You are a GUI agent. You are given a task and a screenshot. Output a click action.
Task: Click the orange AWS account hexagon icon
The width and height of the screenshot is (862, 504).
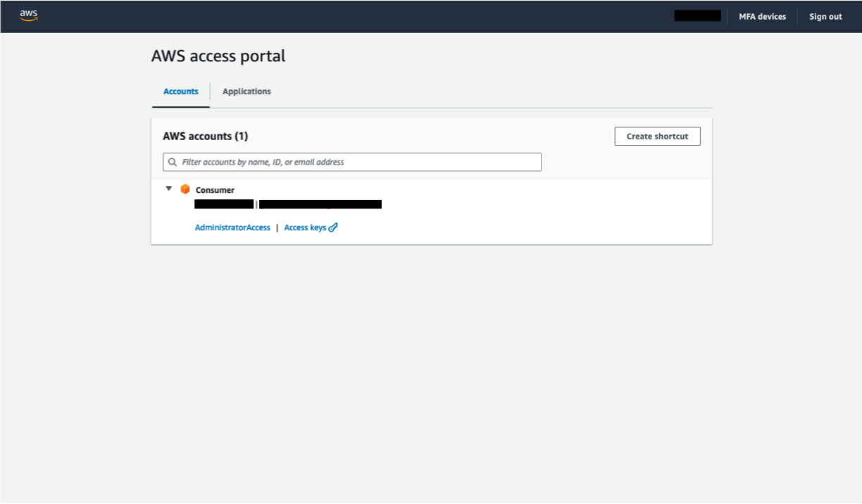pyautogui.click(x=185, y=189)
